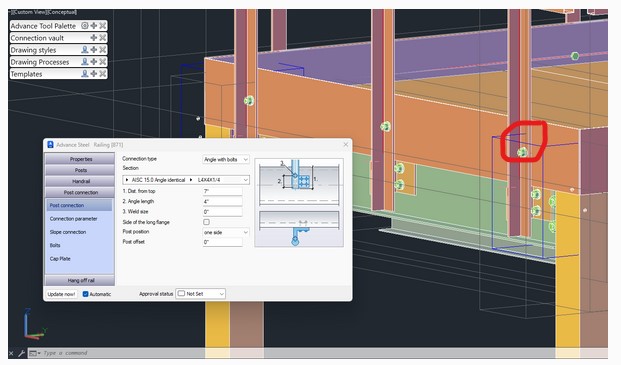The width and height of the screenshot is (621, 365).
Task: Expand the L4X4X1/4 size arrow
Action: (x=191, y=180)
